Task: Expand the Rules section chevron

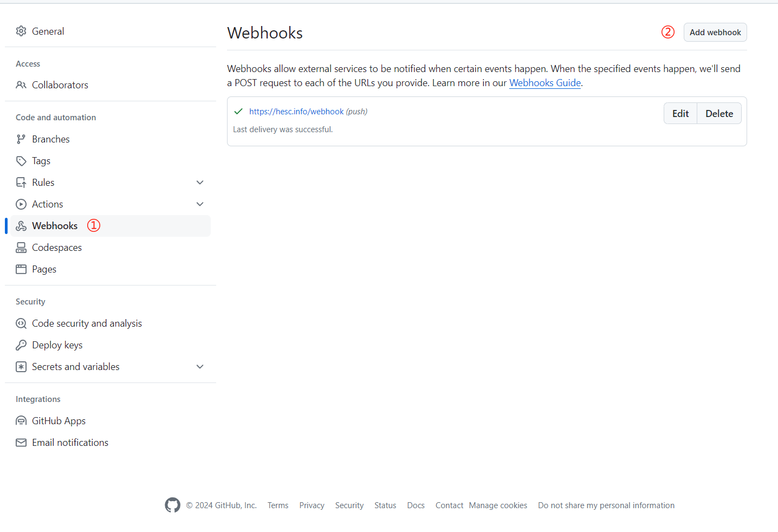Action: [200, 183]
